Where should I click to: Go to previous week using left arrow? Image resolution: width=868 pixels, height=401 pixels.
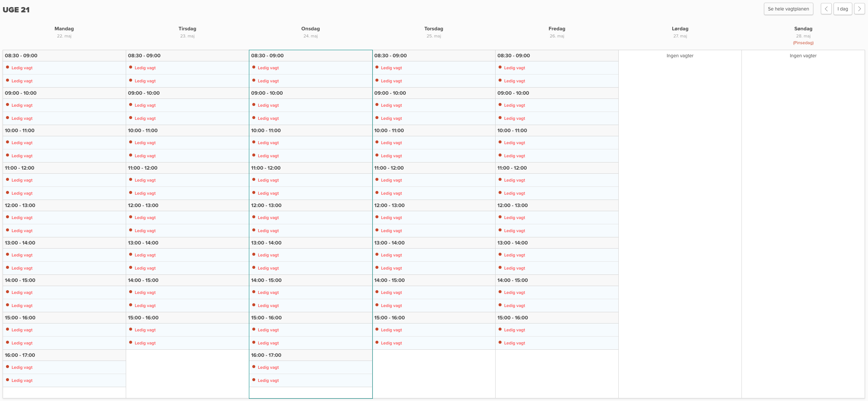coord(826,9)
